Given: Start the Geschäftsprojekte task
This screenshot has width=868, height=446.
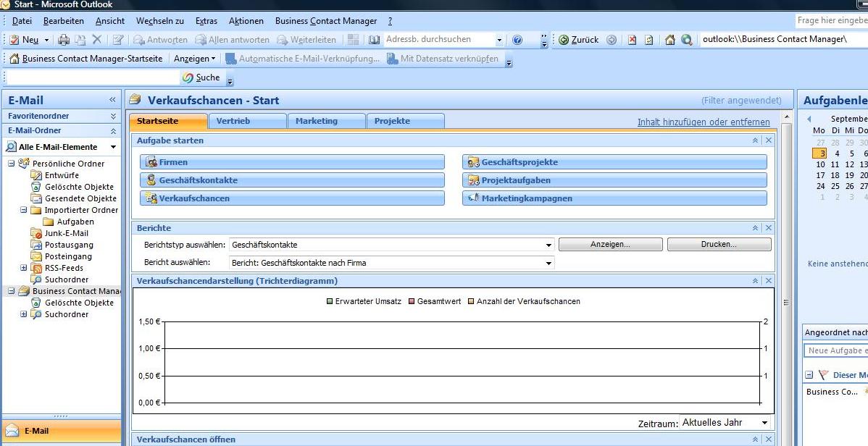Looking at the screenshot, I should 614,162.
